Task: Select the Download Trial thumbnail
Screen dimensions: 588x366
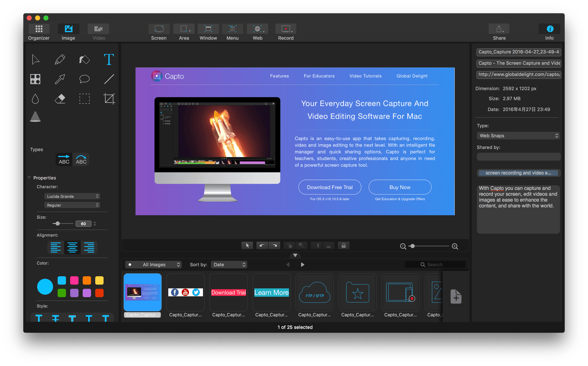Action: (x=229, y=292)
